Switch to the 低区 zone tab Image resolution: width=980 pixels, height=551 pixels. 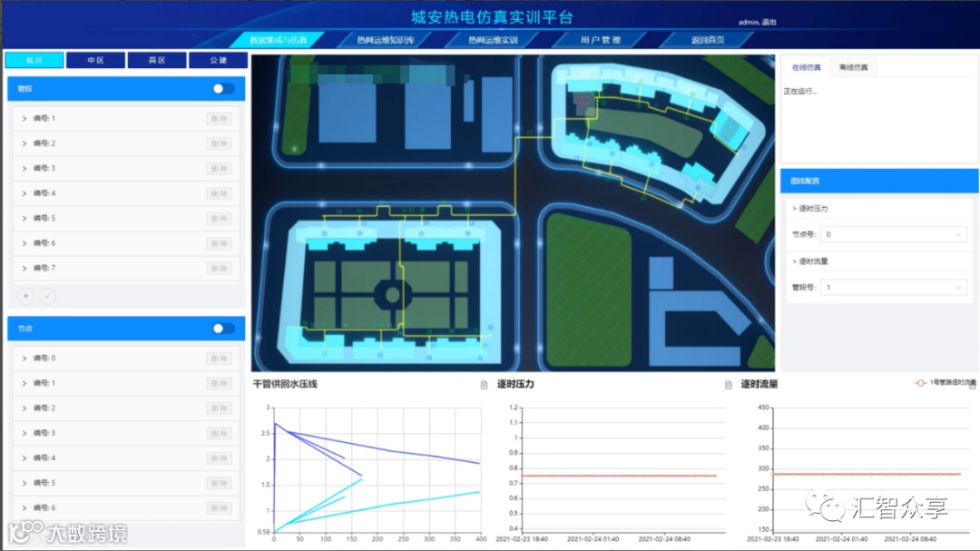(34, 60)
